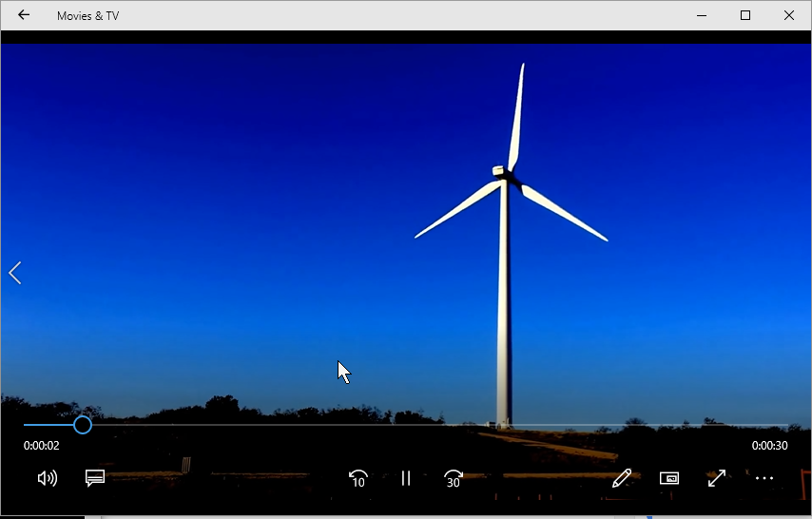Maximize the Movies & TV window

coord(745,15)
